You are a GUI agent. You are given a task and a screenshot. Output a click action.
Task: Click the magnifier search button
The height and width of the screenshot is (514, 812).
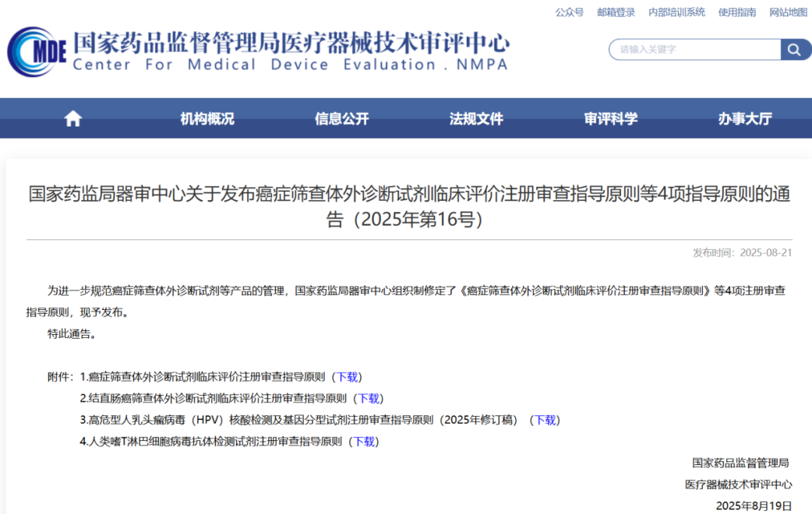tap(794, 50)
